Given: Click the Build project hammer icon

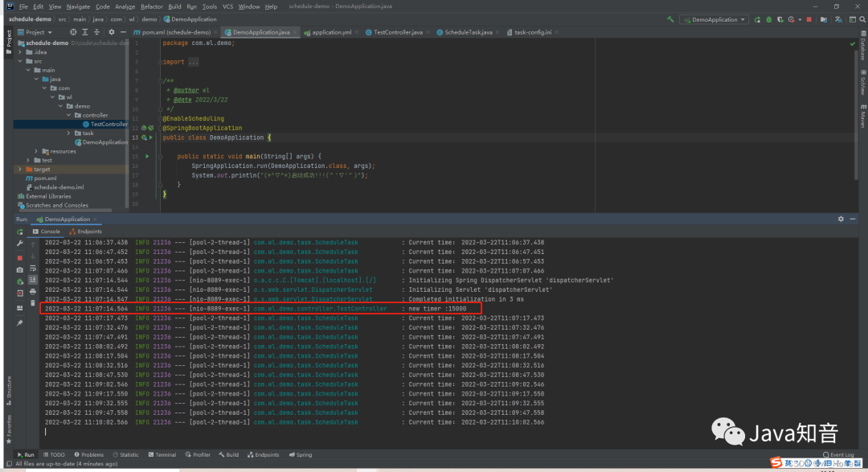Looking at the screenshot, I should tap(671, 19).
